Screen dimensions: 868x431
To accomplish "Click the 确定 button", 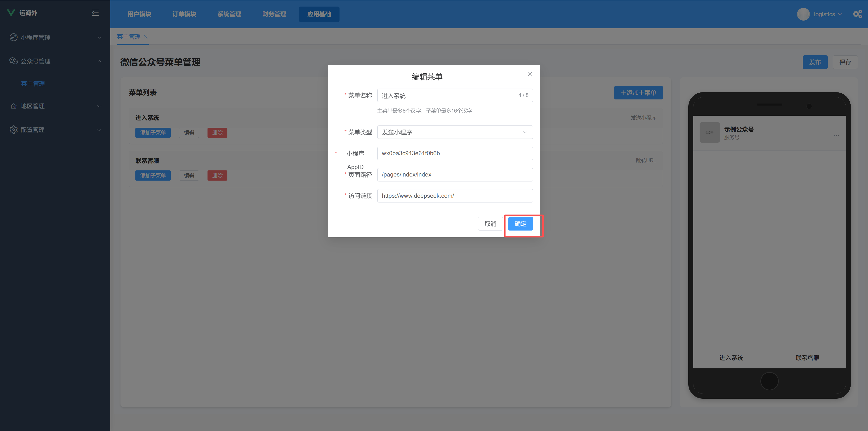I will point(520,224).
